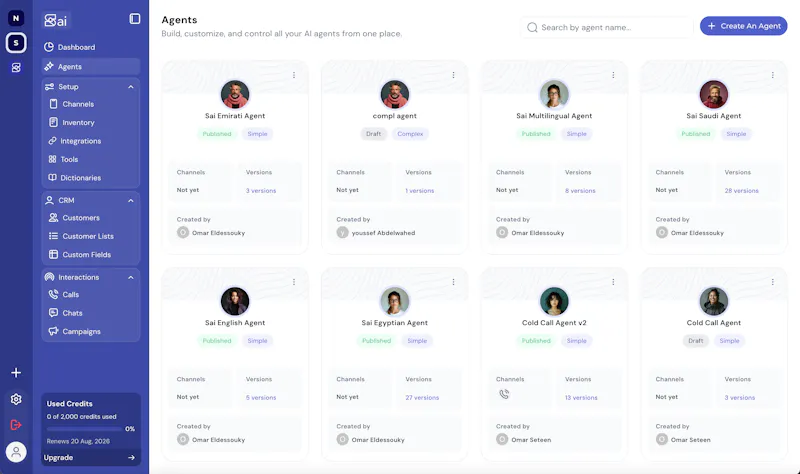The image size is (800, 474).
Task: Focus the Search by agent name field
Action: (607, 27)
